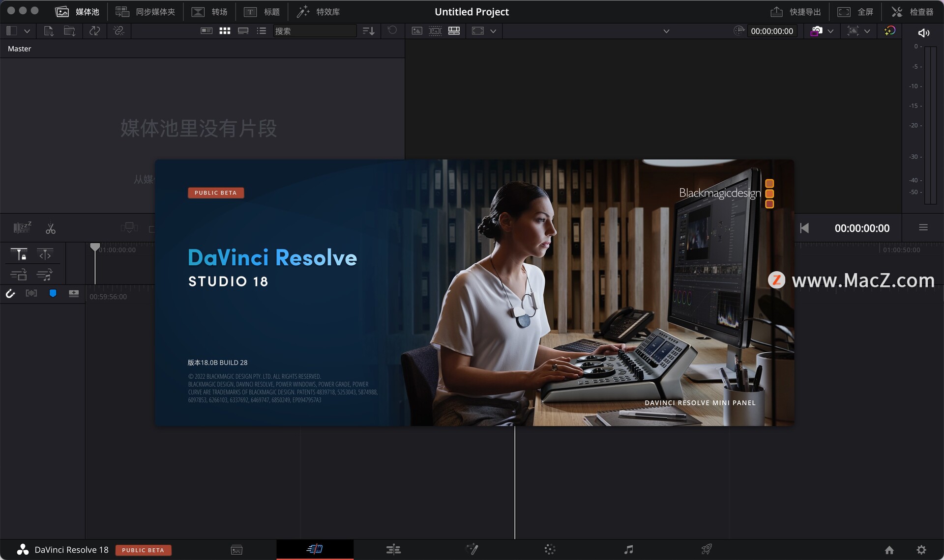Expand the panel layout dropdown arrow
The height and width of the screenshot is (560, 944).
pos(27,31)
